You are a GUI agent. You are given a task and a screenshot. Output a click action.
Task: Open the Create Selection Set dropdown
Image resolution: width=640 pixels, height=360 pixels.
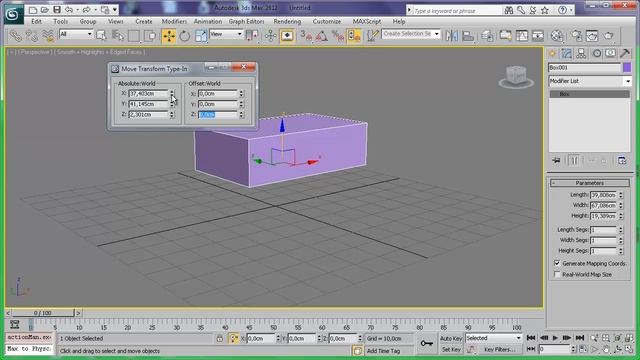[x=411, y=34]
